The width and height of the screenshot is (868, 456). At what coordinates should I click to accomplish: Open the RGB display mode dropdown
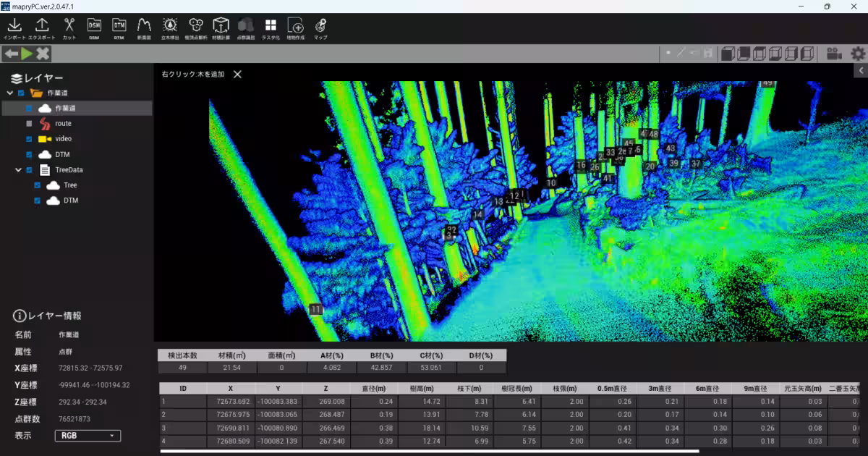(88, 436)
